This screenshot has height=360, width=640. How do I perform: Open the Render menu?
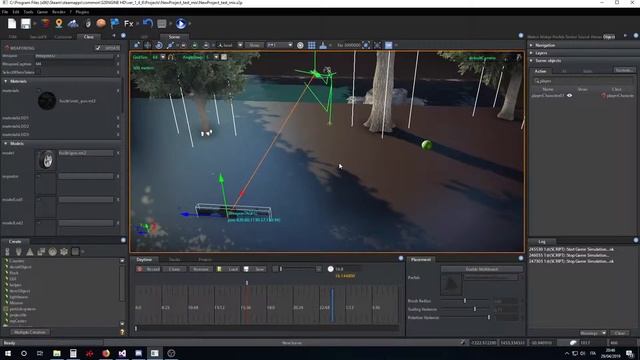click(x=59, y=12)
